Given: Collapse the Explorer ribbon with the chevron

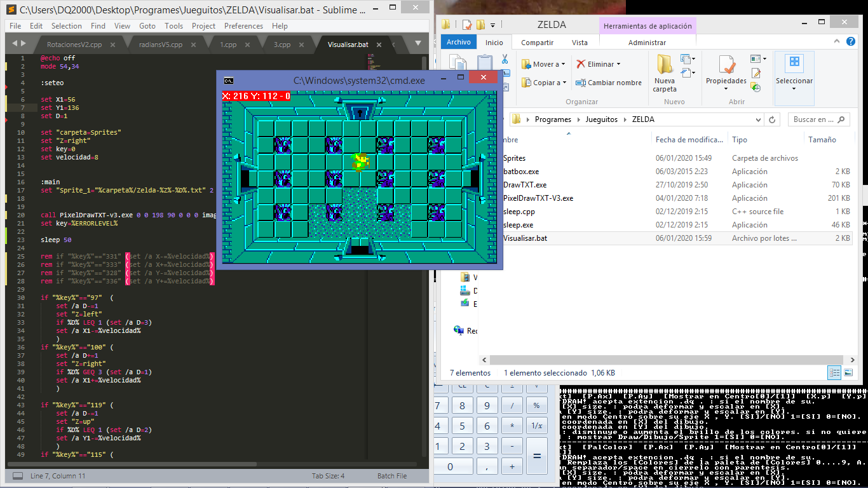Looking at the screenshot, I should 838,41.
